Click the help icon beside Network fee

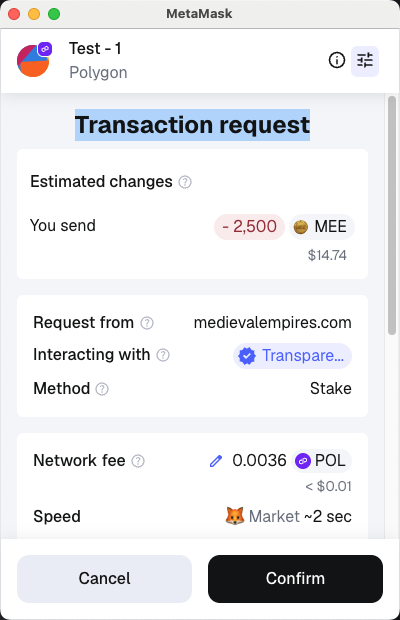138,461
